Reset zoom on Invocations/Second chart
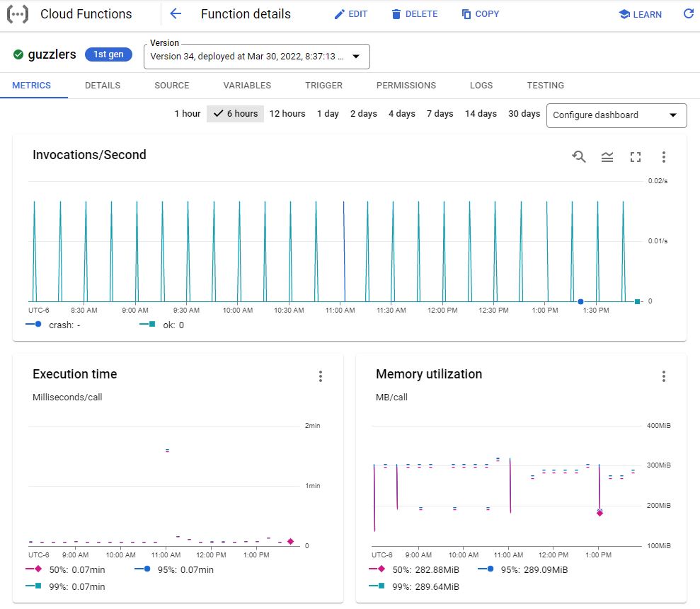The height and width of the screenshot is (609, 700). coord(579,157)
